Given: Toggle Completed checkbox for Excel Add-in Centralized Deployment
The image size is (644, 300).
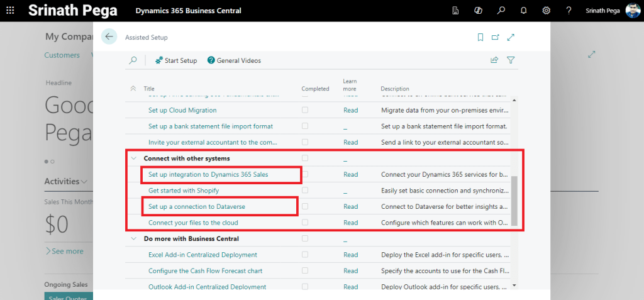Looking at the screenshot, I should [305, 255].
